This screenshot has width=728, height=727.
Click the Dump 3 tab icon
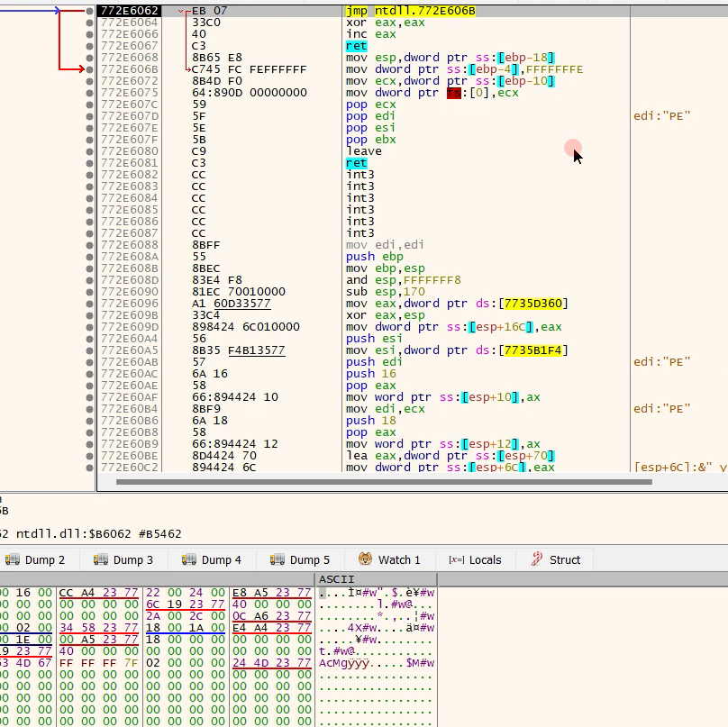coord(101,559)
